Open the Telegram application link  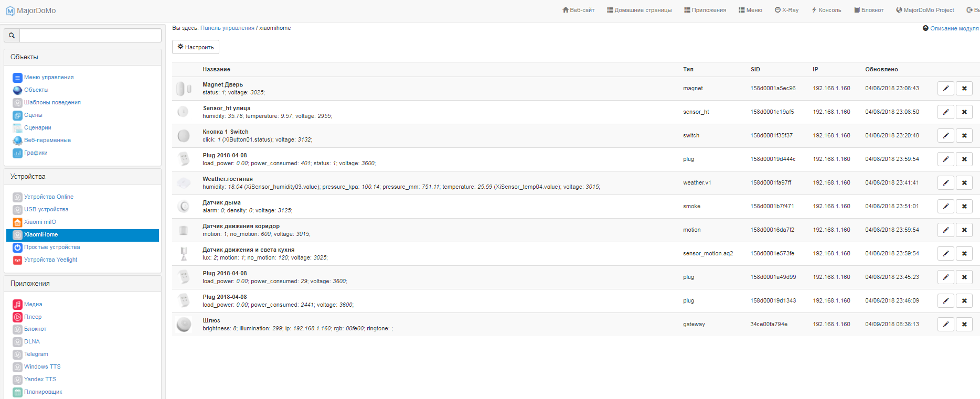click(x=36, y=354)
